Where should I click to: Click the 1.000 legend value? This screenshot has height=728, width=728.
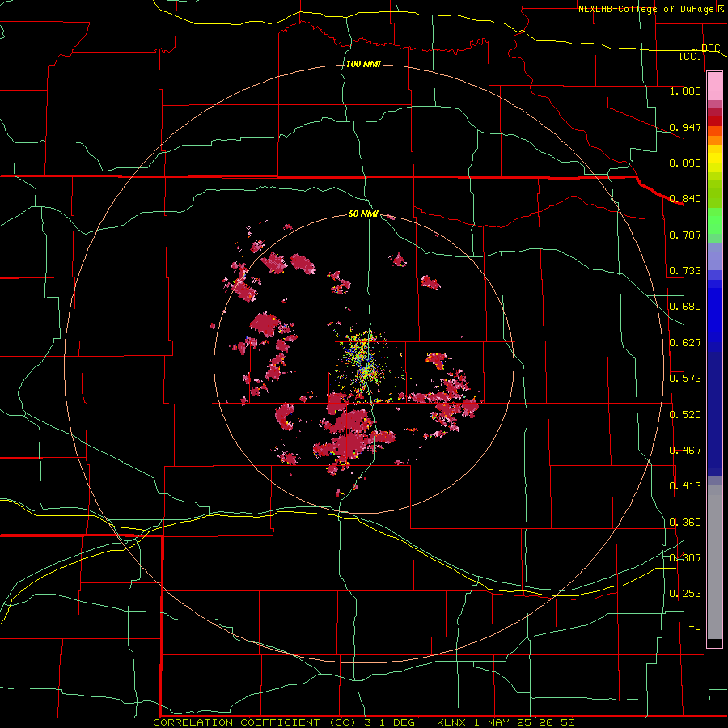pos(685,91)
